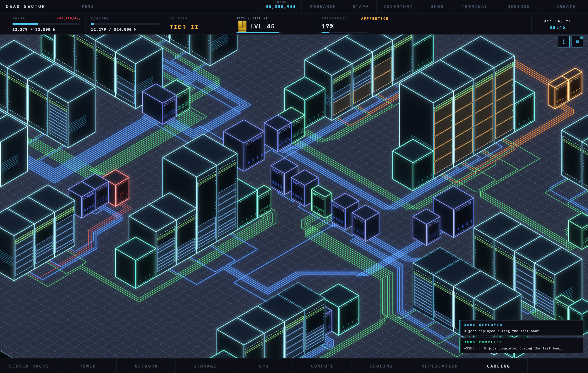
Task: Open the STAFF menu
Action: 360,7
